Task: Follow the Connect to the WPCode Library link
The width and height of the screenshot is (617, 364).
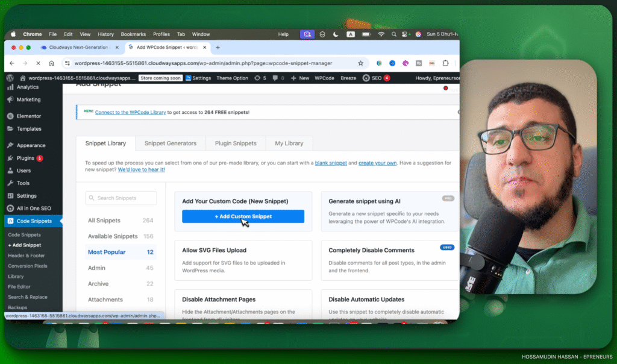Action: pyautogui.click(x=130, y=112)
